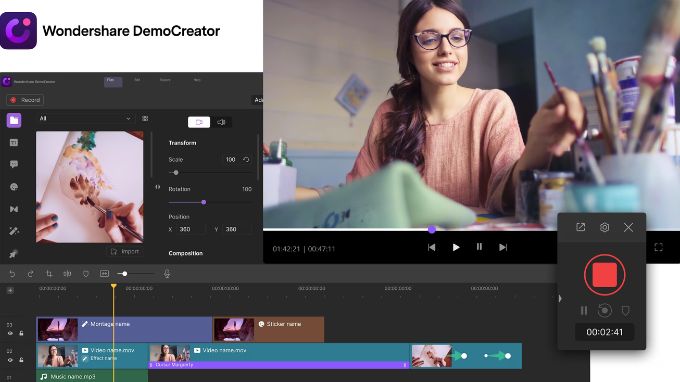Image resolution: width=680 pixels, height=382 pixels.
Task: Toggle lock on Montage name track
Action: pyautogui.click(x=21, y=333)
